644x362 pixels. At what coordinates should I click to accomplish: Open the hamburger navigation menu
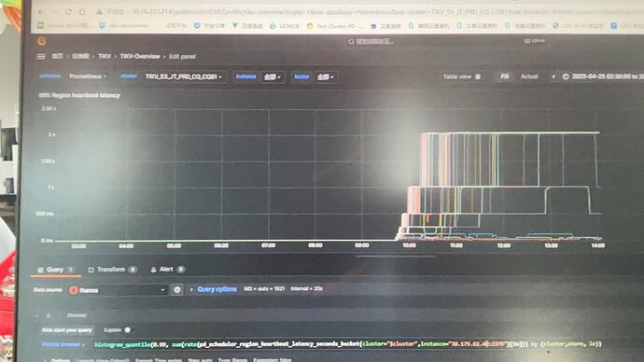pyautogui.click(x=41, y=57)
